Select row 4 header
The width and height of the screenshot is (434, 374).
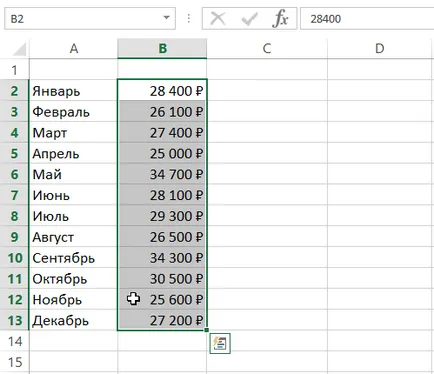(14, 133)
